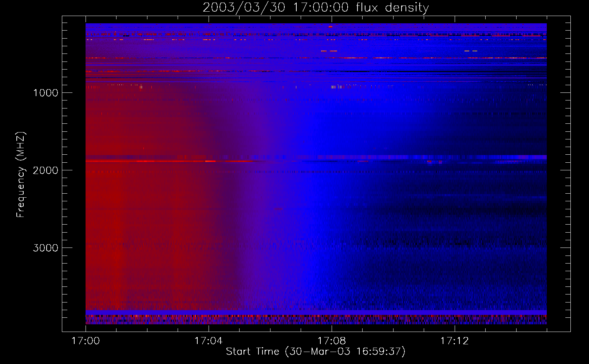Image resolution: width=589 pixels, height=364 pixels.
Task: Click the 1000 frequency tick label
Action: click(46, 93)
